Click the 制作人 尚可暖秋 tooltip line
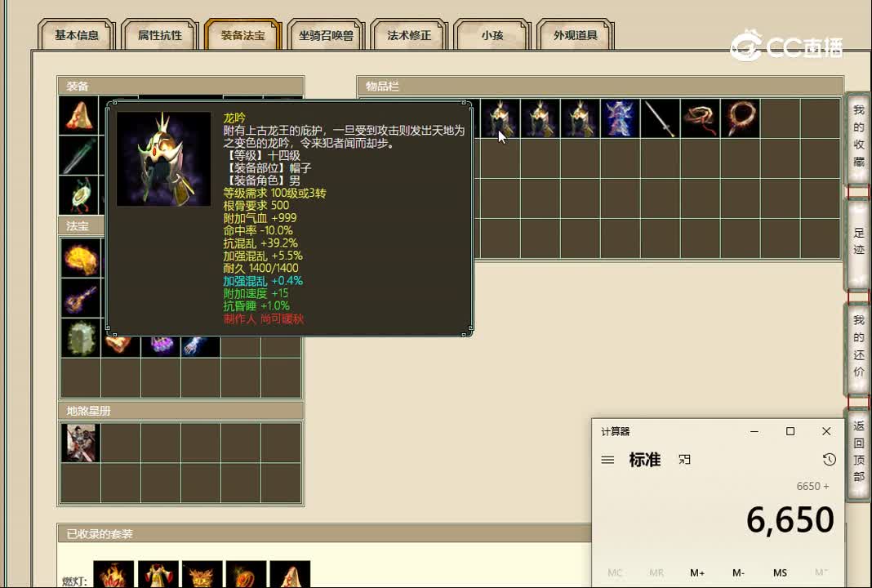 click(x=264, y=318)
